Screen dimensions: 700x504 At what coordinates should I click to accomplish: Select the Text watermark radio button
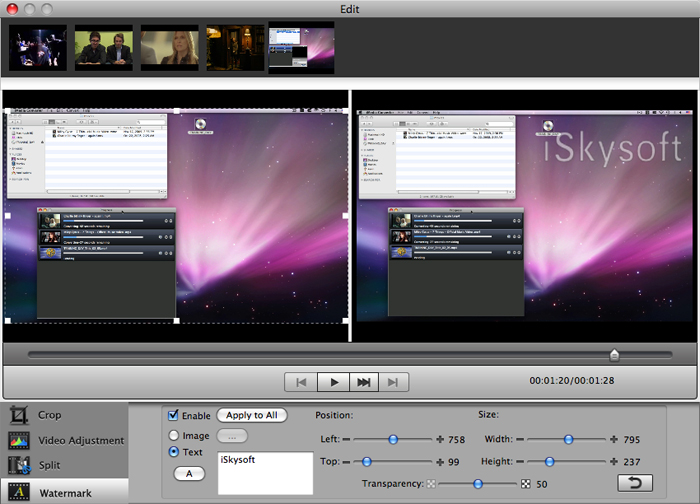[174, 452]
